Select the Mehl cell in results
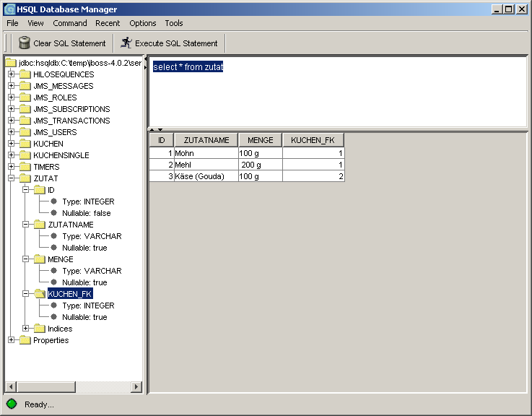This screenshot has width=532, height=416. (206, 165)
